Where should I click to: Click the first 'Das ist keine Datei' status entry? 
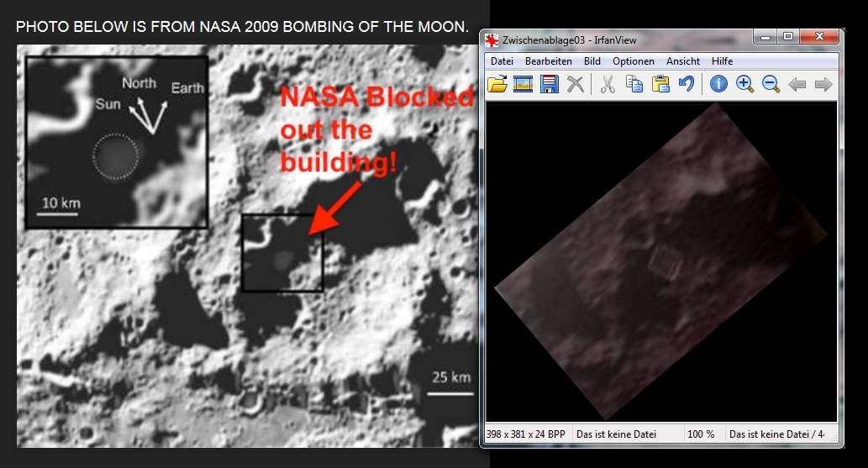(616, 434)
